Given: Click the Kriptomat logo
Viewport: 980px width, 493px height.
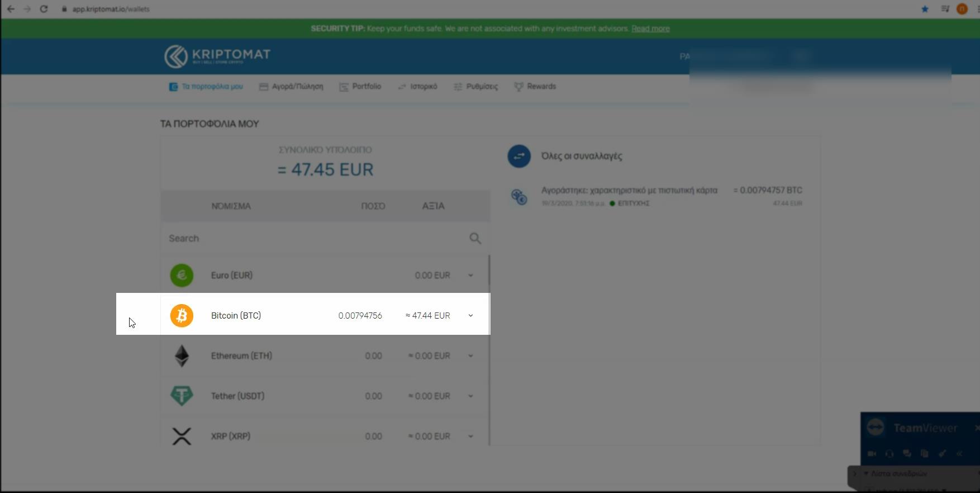Looking at the screenshot, I should (217, 56).
